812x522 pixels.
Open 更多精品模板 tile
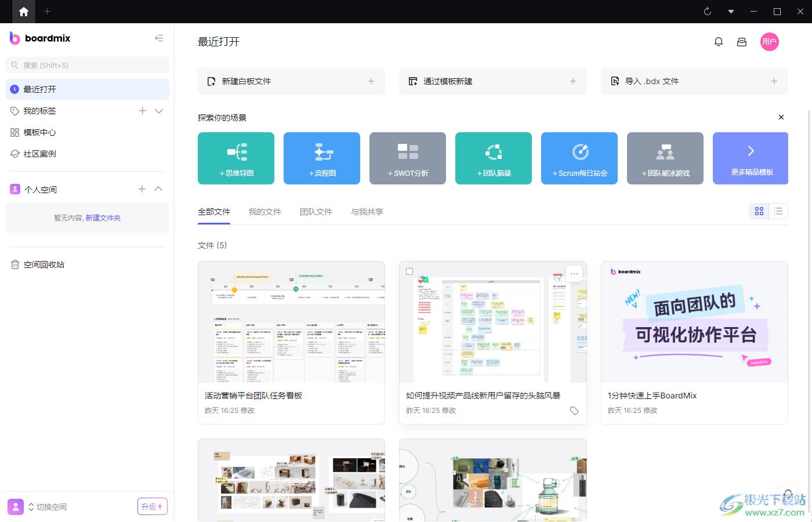click(751, 158)
